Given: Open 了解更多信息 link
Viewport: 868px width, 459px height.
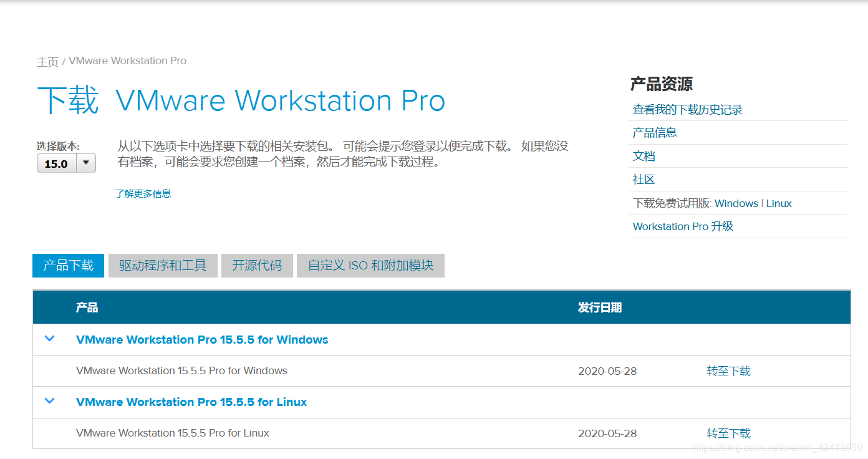Looking at the screenshot, I should [x=143, y=193].
